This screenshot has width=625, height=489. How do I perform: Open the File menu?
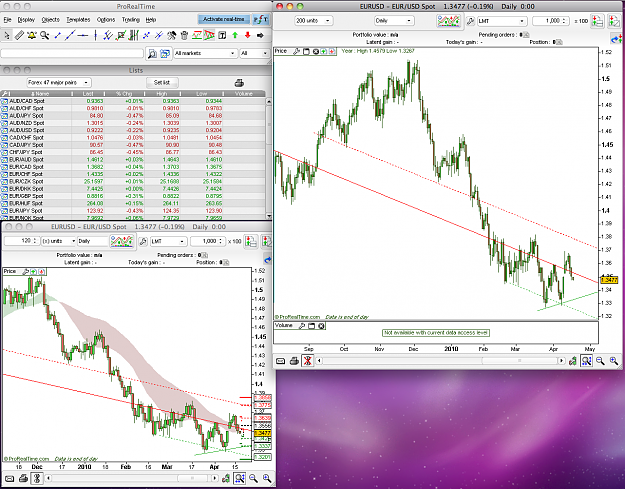(x=7, y=20)
